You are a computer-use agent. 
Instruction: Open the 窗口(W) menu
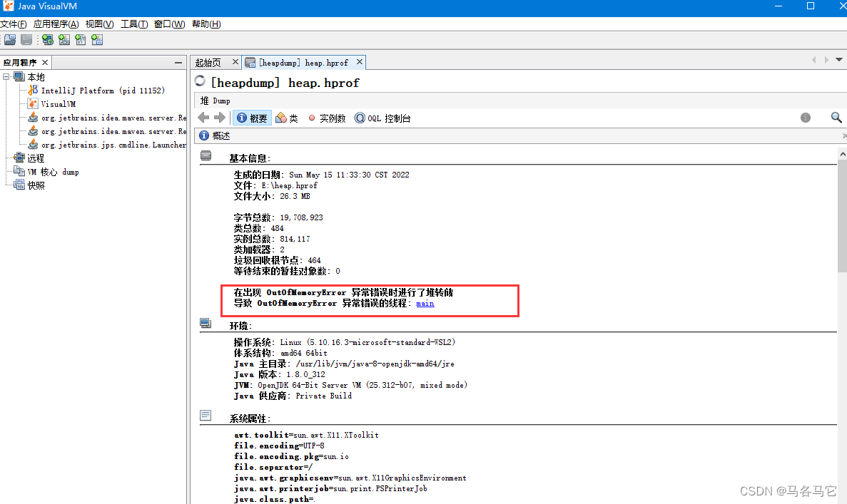click(170, 24)
